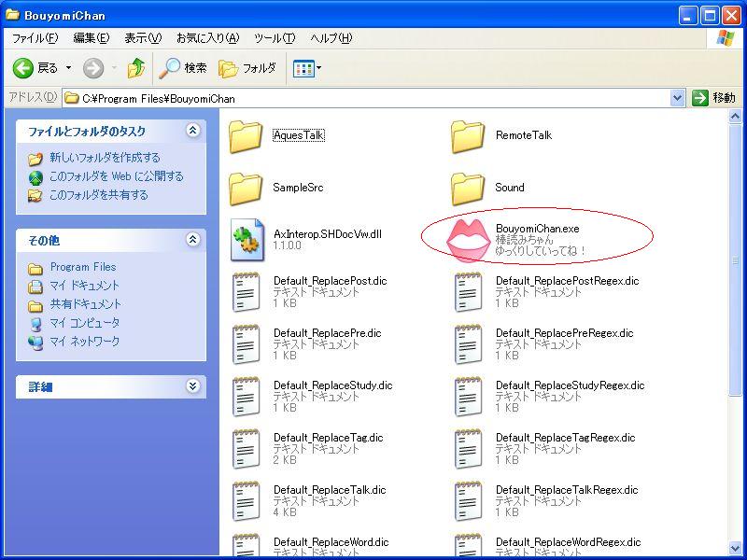
Task: Select the Default_ReplaceTag.dic file icon
Action: click(x=247, y=449)
